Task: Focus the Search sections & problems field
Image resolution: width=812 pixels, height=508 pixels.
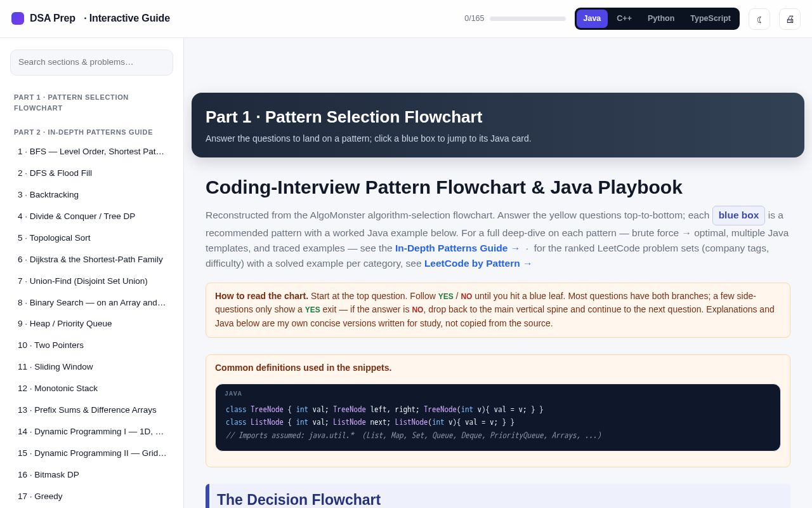Action: (x=91, y=62)
